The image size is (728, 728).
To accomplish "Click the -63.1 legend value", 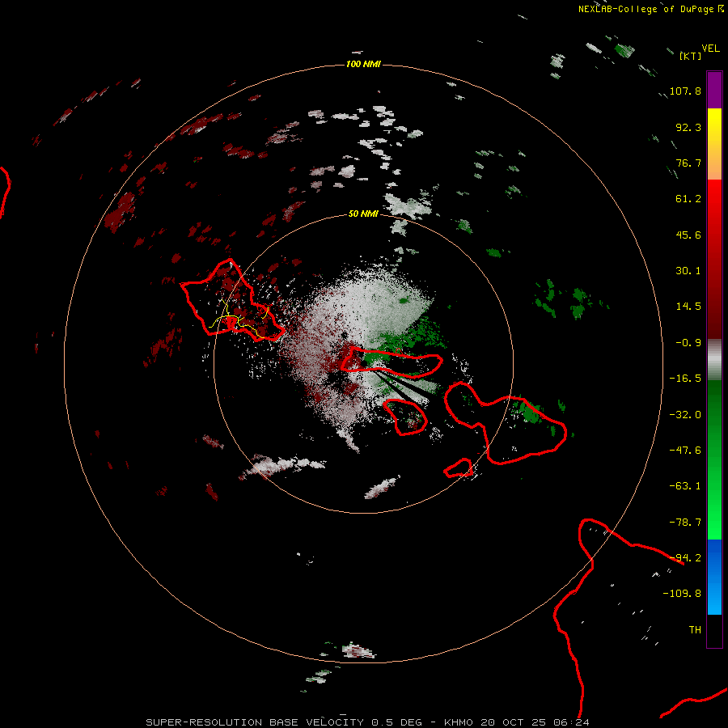I will (x=685, y=486).
